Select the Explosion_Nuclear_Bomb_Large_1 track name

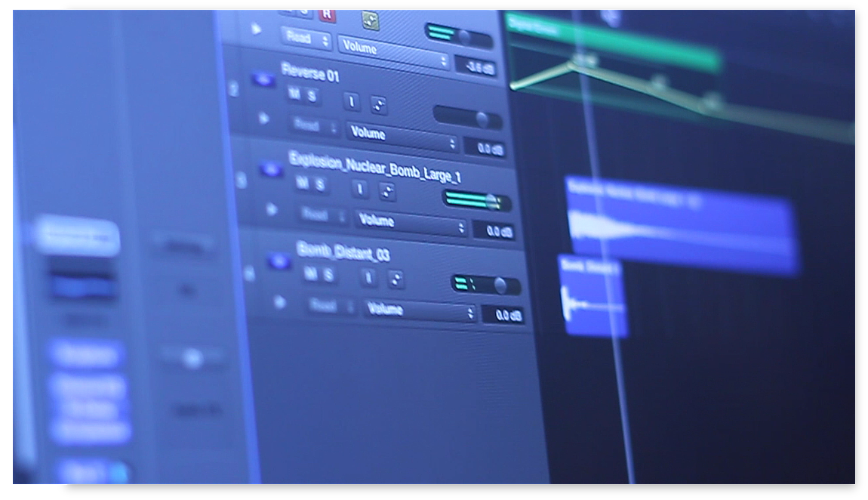tap(375, 168)
